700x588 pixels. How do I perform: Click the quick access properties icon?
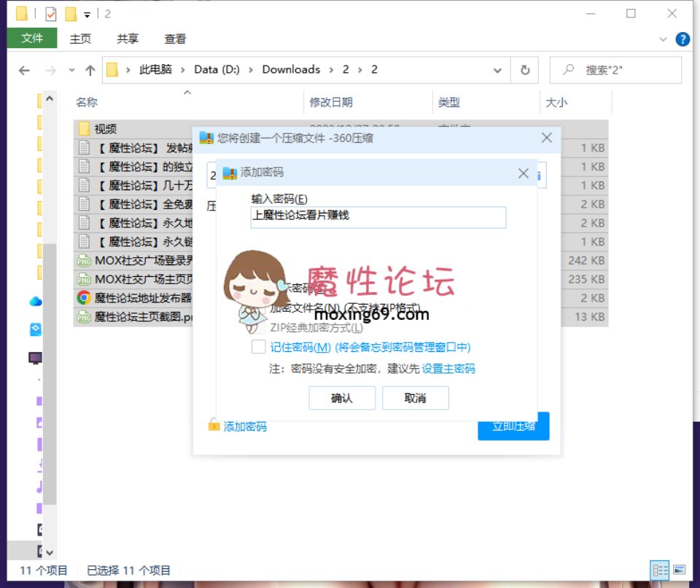click(x=51, y=15)
